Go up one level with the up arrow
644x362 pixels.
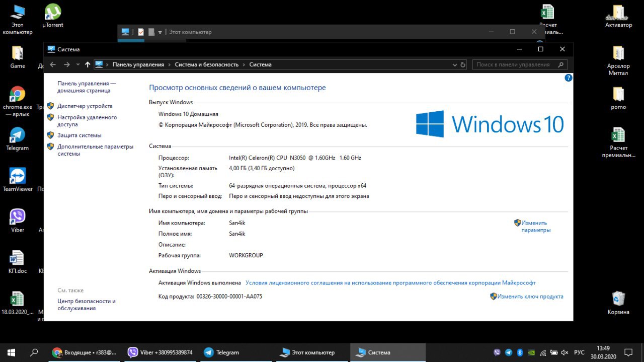88,64
